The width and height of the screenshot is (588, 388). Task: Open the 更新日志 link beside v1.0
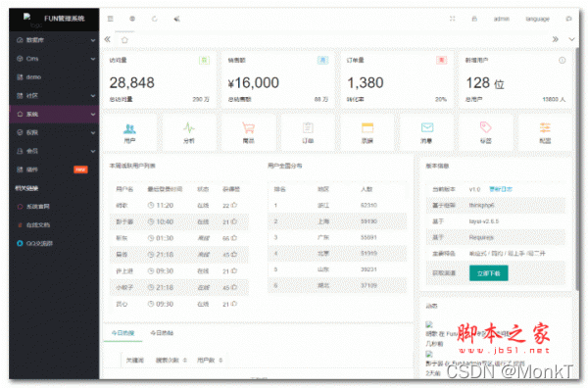[x=500, y=189]
